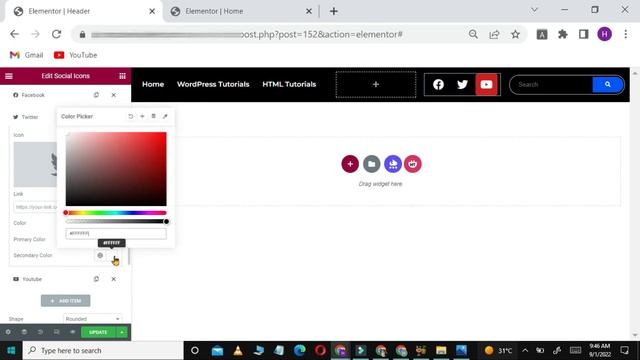
Task: Click the header Search input field
Action: click(x=551, y=84)
